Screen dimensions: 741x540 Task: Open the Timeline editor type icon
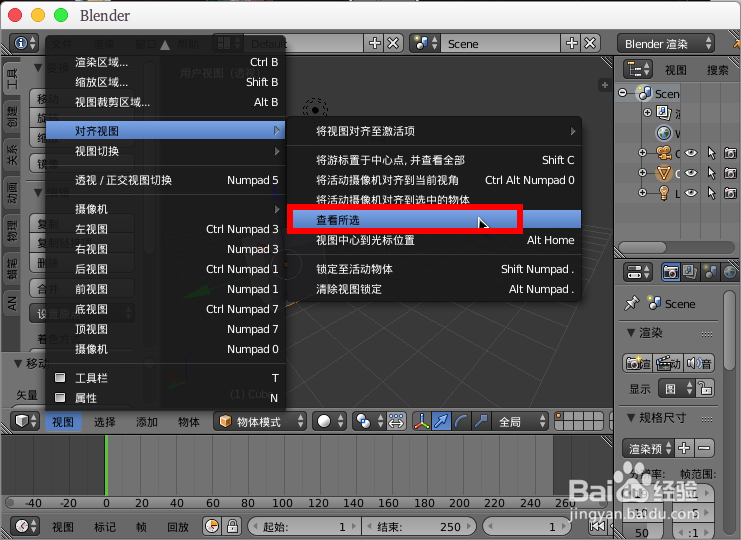(x=25, y=526)
